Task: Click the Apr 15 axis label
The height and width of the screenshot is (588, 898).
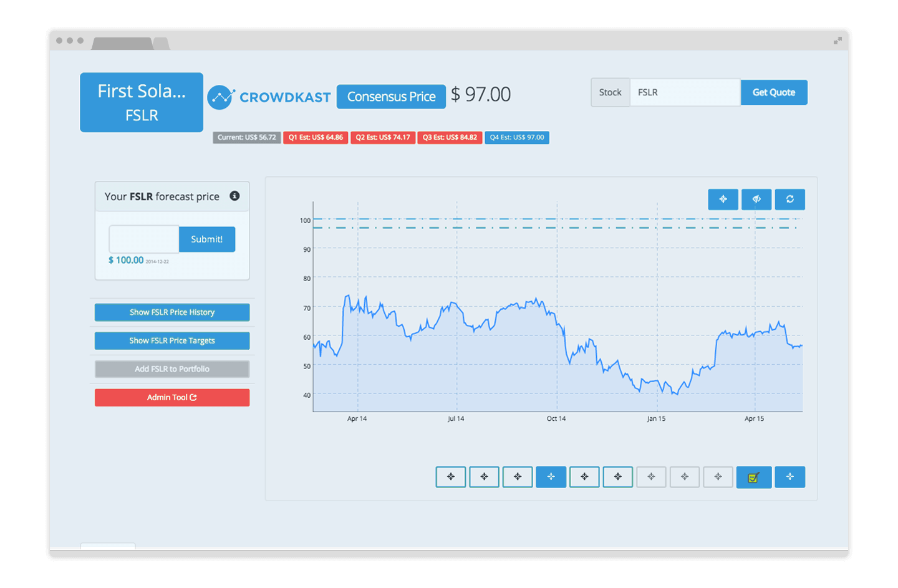Action: click(755, 418)
